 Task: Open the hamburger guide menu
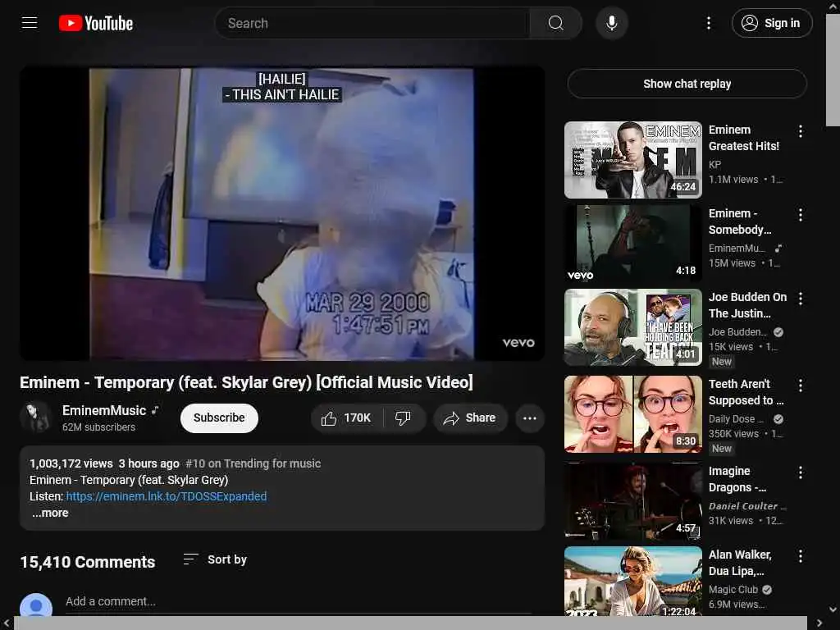pyautogui.click(x=30, y=23)
